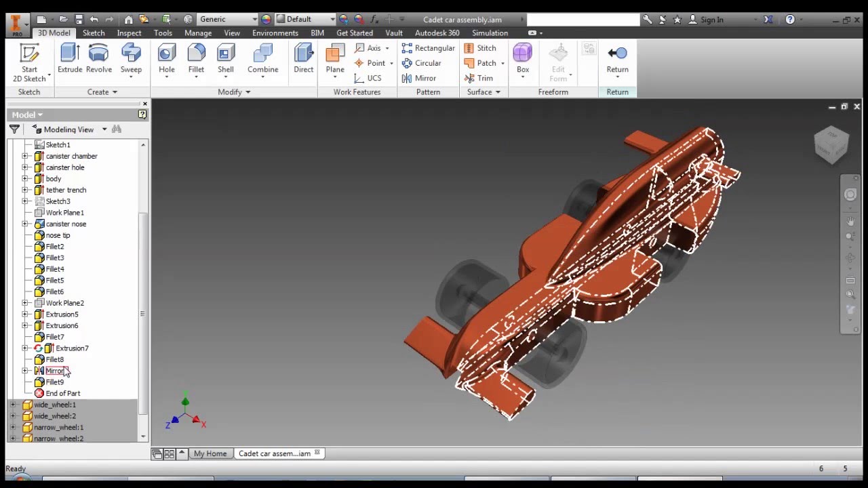Open the Default appearance dropdown
Image resolution: width=868 pixels, height=488 pixels.
305,19
